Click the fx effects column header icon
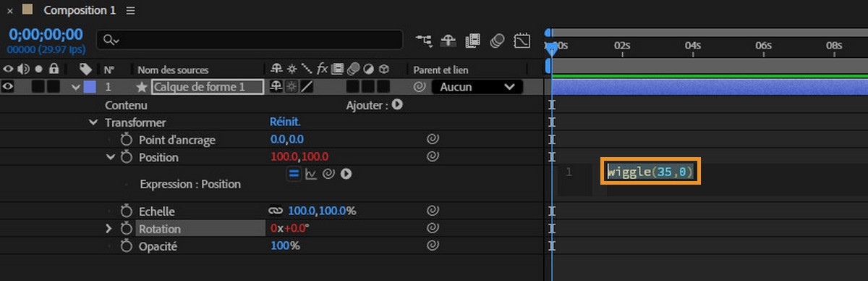 (322, 70)
